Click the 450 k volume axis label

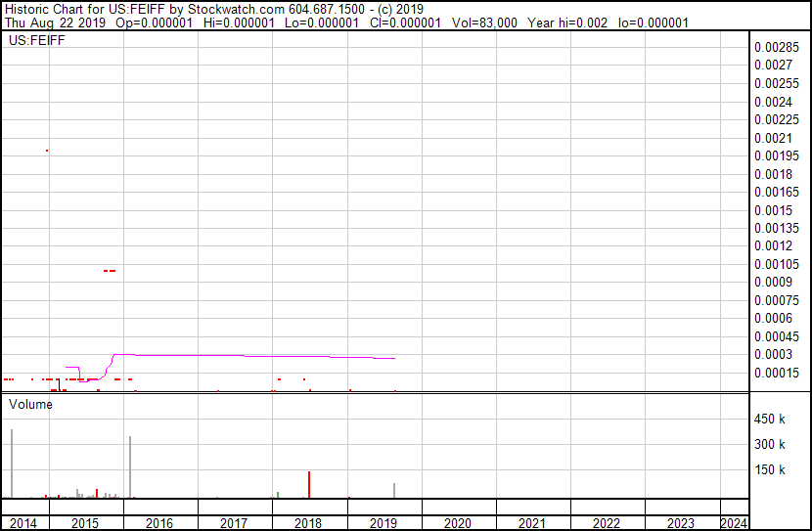[769, 420]
